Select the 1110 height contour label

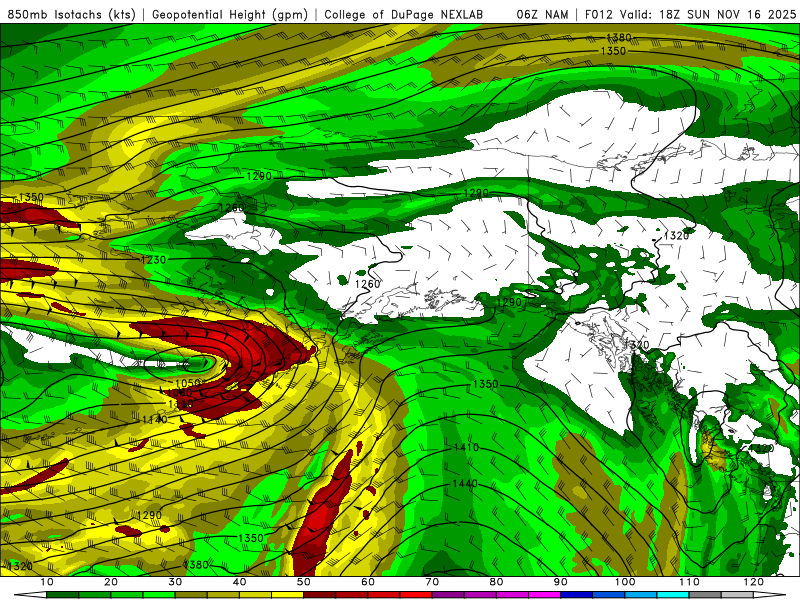click(x=181, y=404)
